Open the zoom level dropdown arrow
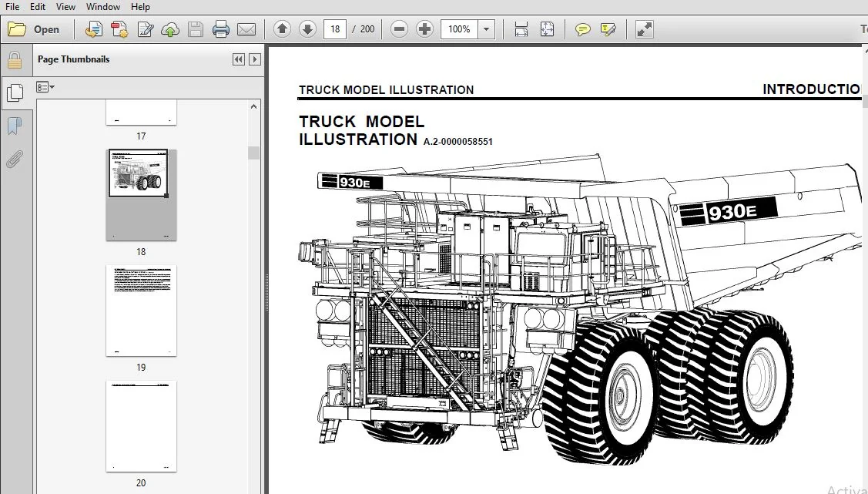868x494 pixels. tap(486, 29)
